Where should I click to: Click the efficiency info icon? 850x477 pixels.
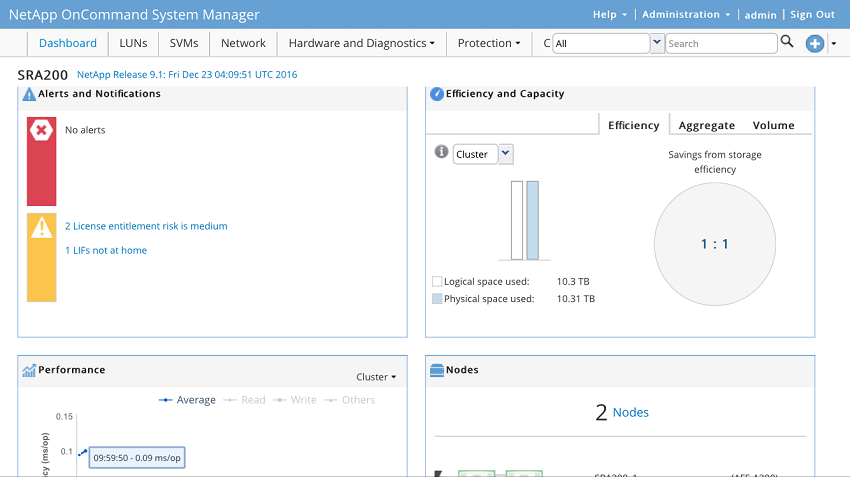coord(441,152)
